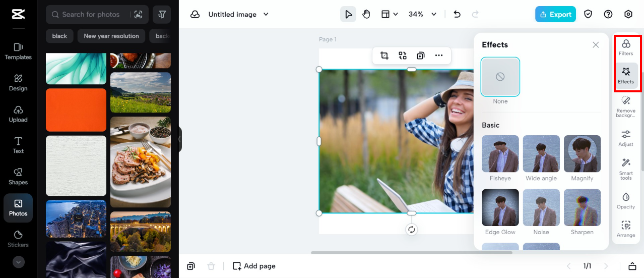Open the filter options next to search
The image size is (644, 278).
[162, 15]
